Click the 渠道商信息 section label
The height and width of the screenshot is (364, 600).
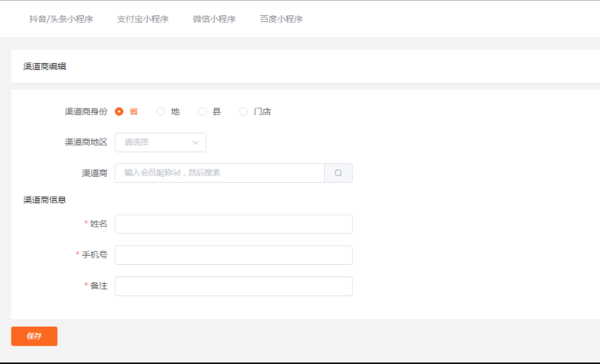45,200
